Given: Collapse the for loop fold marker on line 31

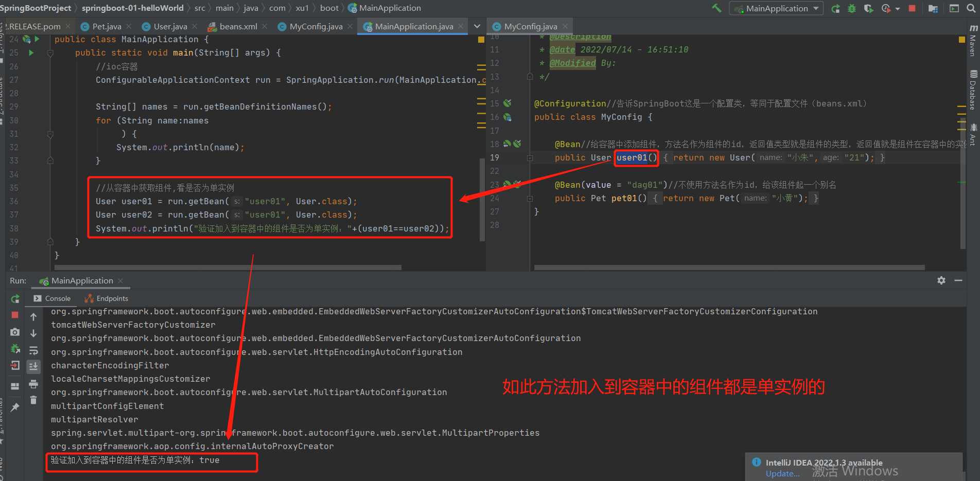Looking at the screenshot, I should tap(50, 134).
